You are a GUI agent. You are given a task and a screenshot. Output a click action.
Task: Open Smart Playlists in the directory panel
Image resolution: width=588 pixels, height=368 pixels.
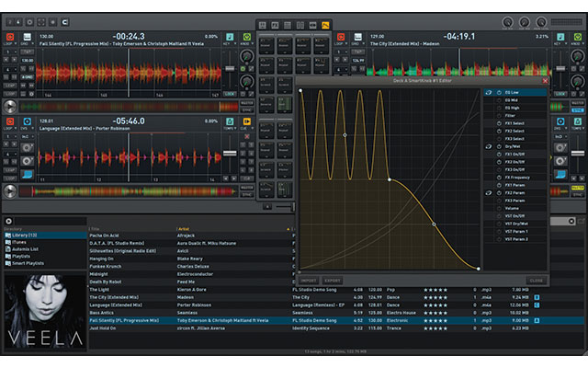(x=28, y=262)
